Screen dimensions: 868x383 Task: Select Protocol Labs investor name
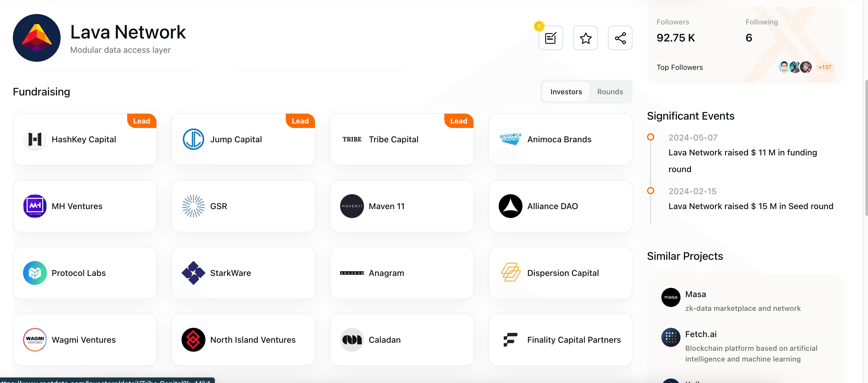click(x=79, y=273)
